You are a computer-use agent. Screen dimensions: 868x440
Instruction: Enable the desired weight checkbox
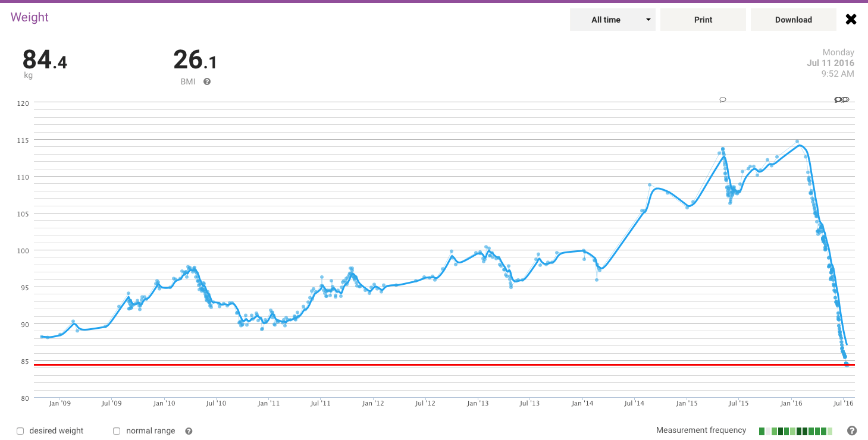[20, 431]
